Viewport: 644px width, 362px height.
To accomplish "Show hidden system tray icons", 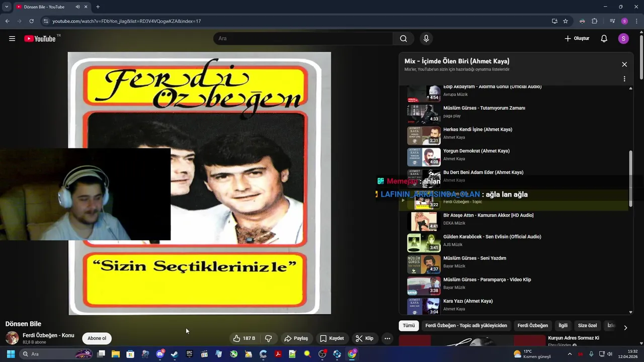I will pos(570,354).
